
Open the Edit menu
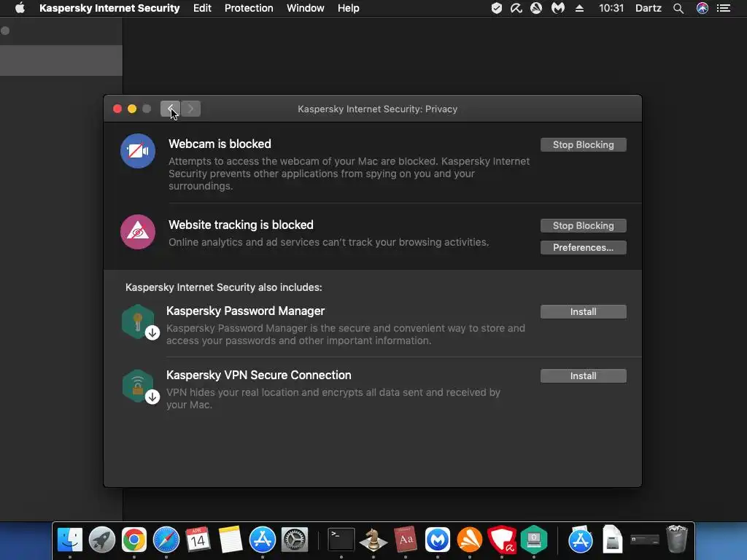click(x=202, y=8)
